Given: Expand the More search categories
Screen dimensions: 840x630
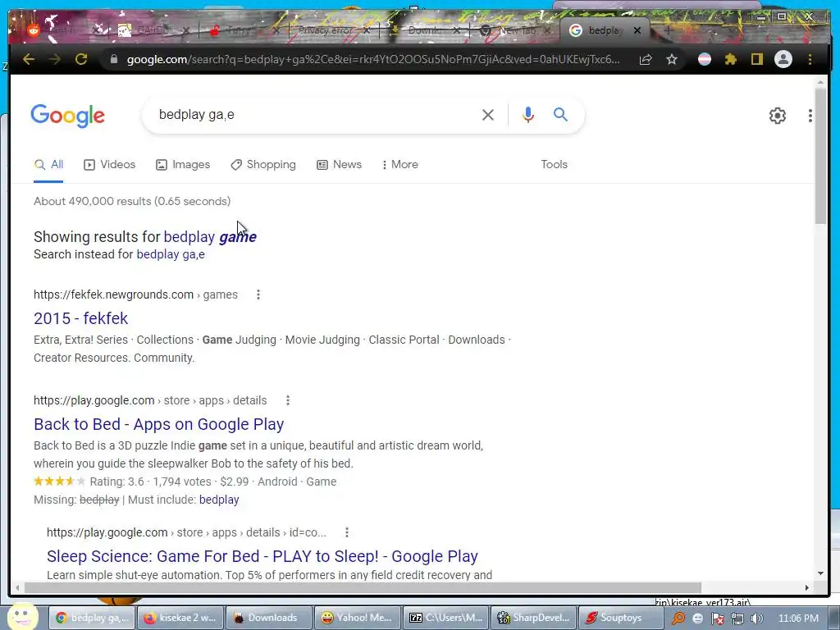Looking at the screenshot, I should pyautogui.click(x=399, y=164).
